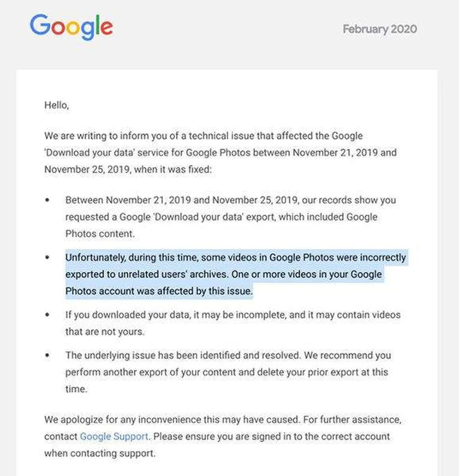This screenshot has width=459, height=476.
Task: Click the February 2020 date text
Action: click(380, 29)
